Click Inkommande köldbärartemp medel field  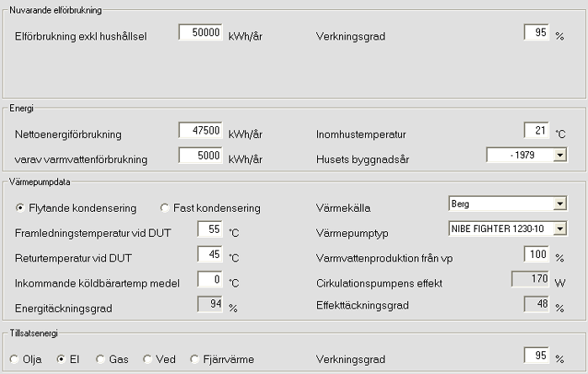[x=209, y=279]
